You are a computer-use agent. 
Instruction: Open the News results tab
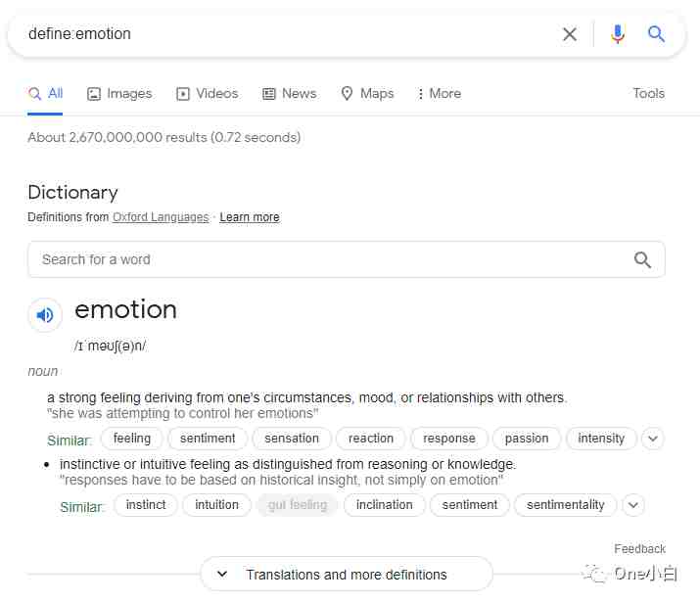(289, 94)
